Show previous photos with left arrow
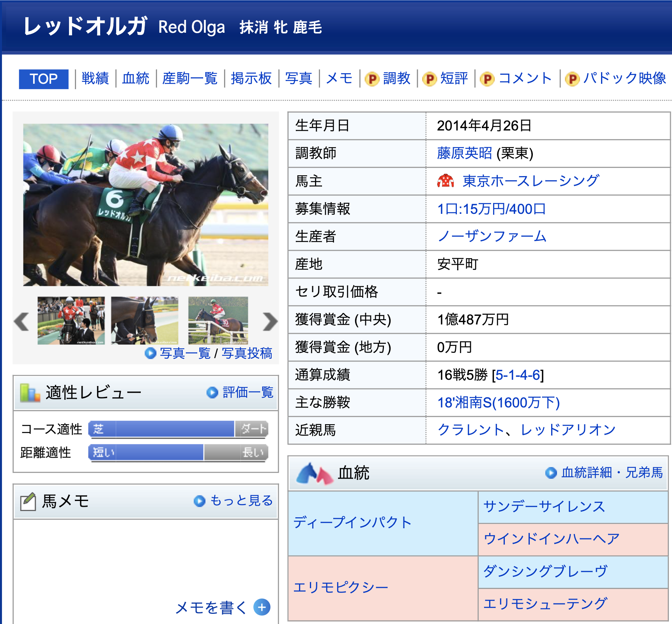Screen dimensions: 672x624 click(22, 321)
